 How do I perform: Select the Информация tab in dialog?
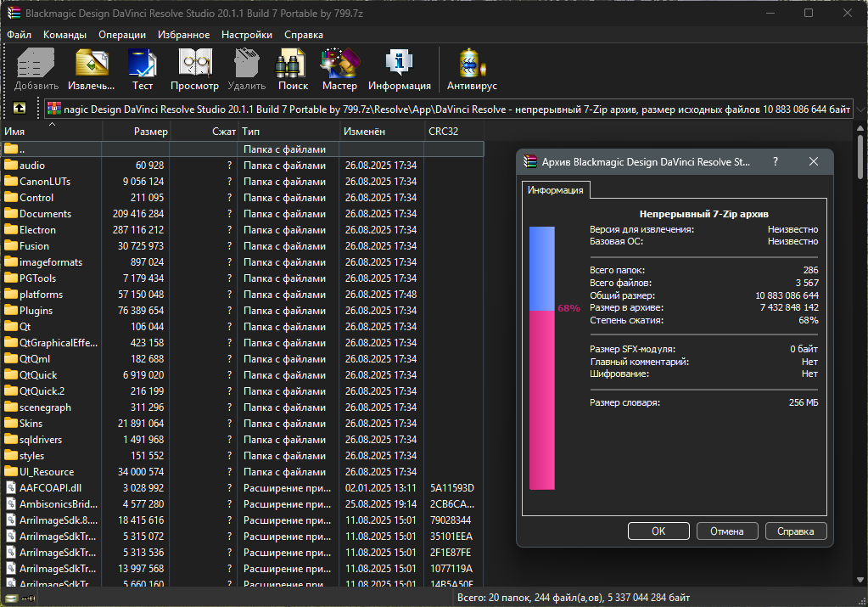pos(555,190)
